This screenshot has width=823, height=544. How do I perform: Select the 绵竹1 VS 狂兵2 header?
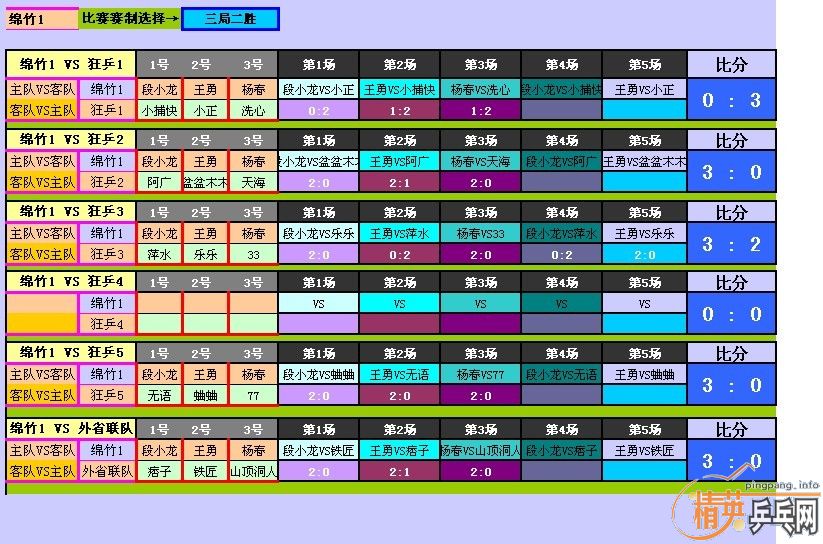71,140
